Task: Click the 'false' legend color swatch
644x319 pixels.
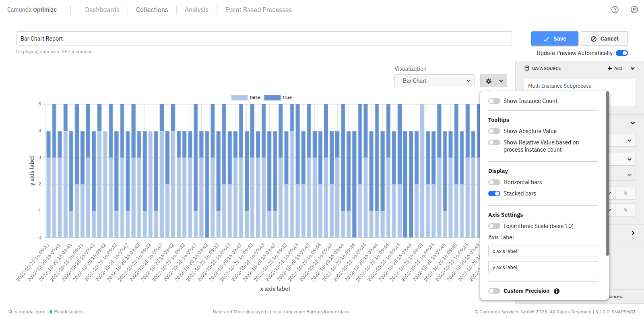Action: click(x=239, y=97)
